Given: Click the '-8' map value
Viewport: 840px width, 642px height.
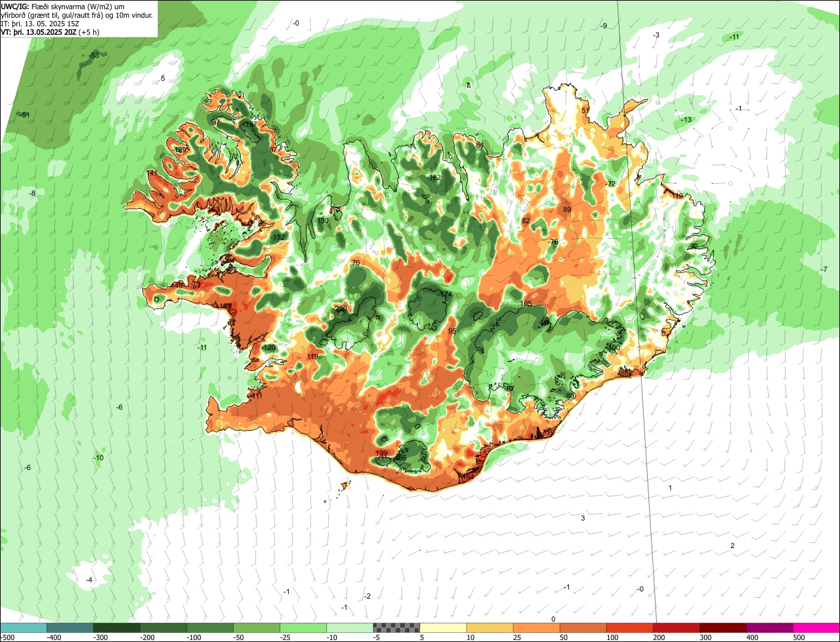Looking at the screenshot, I should pos(31,193).
